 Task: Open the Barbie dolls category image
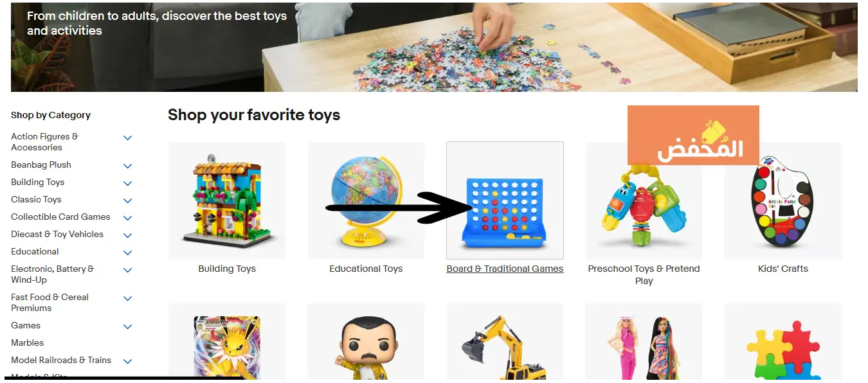pyautogui.click(x=644, y=343)
